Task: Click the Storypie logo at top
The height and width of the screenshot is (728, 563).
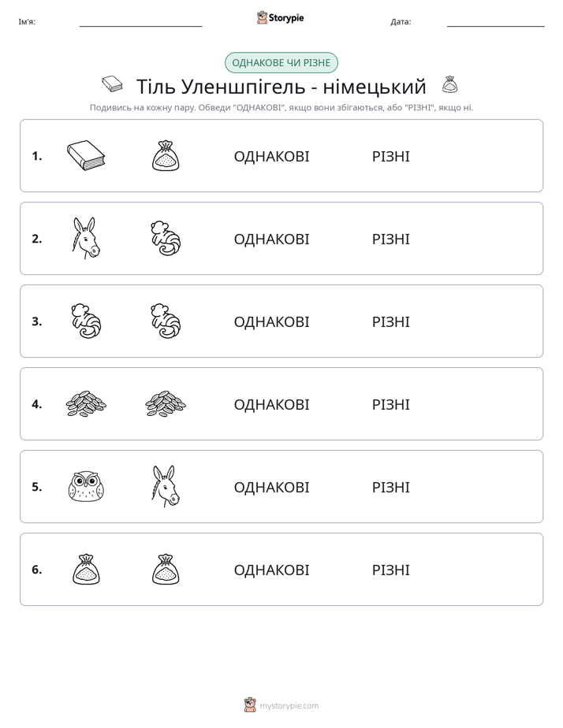Action: (x=280, y=17)
